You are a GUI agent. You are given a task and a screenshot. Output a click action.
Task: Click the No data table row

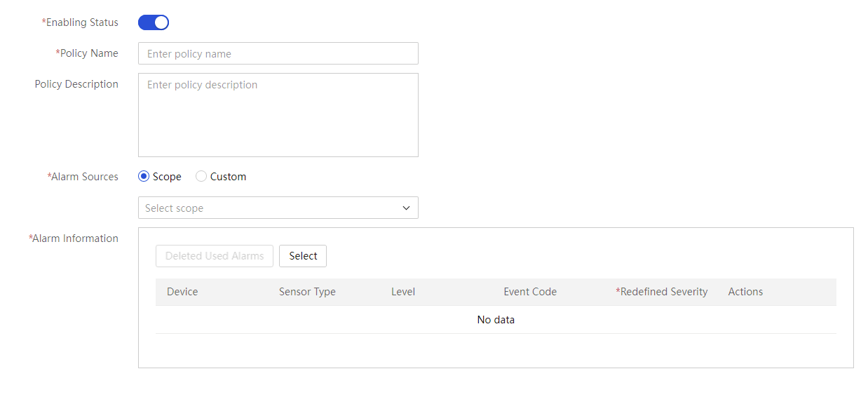pyautogui.click(x=496, y=320)
